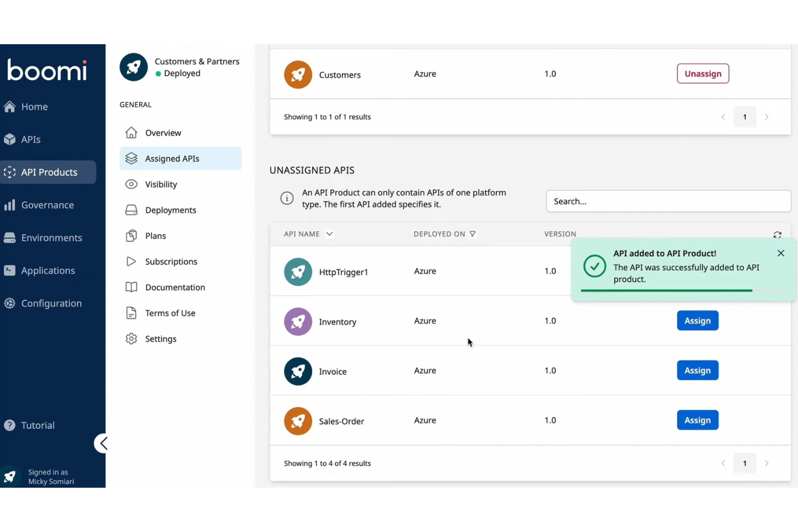Open the Tutorial help icon
Viewport: 798px width, 532px height.
10,425
